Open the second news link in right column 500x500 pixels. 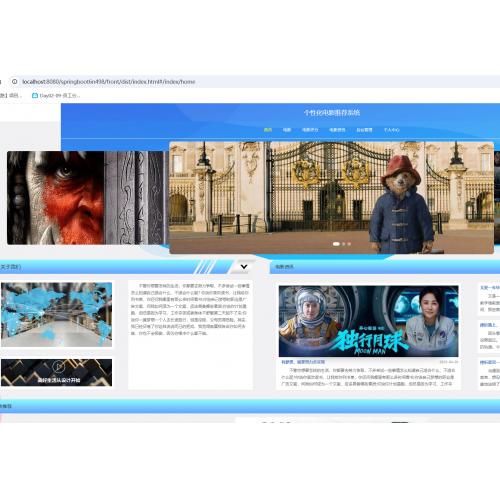coord(490,325)
